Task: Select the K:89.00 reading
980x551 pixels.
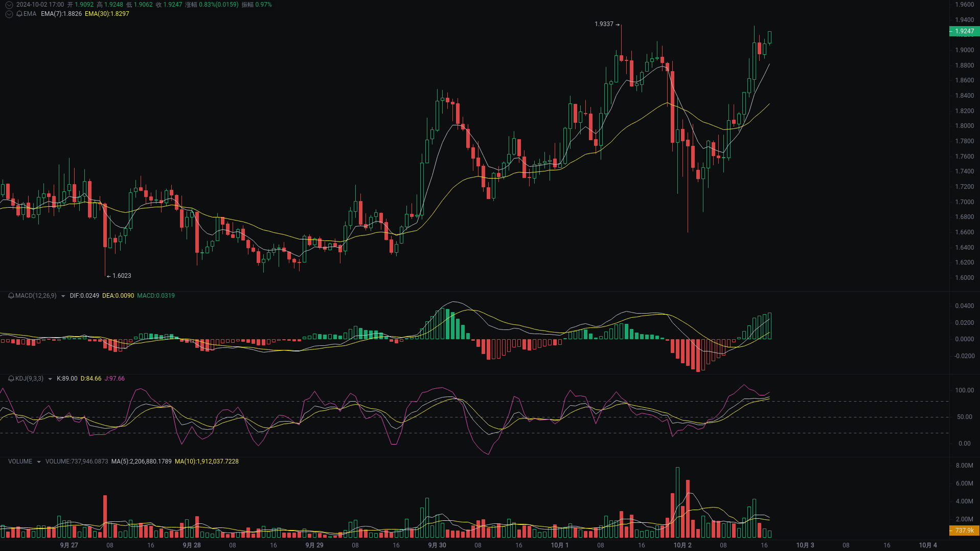Action: [x=67, y=379]
